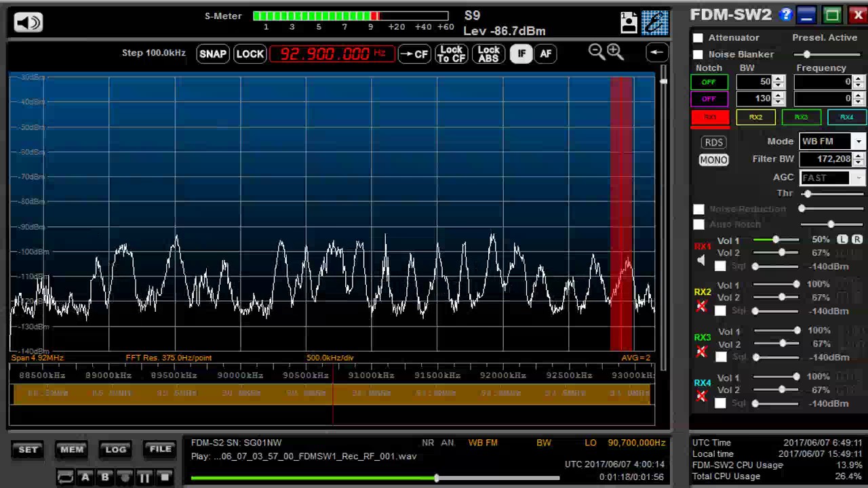Image resolution: width=868 pixels, height=488 pixels.
Task: Enable the Auto Notch checkbox
Action: (x=698, y=224)
